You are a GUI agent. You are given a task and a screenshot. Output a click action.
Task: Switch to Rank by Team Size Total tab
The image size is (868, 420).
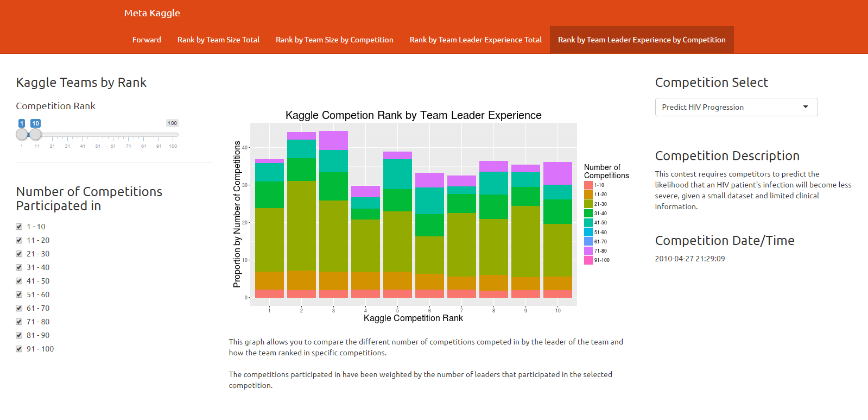point(218,40)
